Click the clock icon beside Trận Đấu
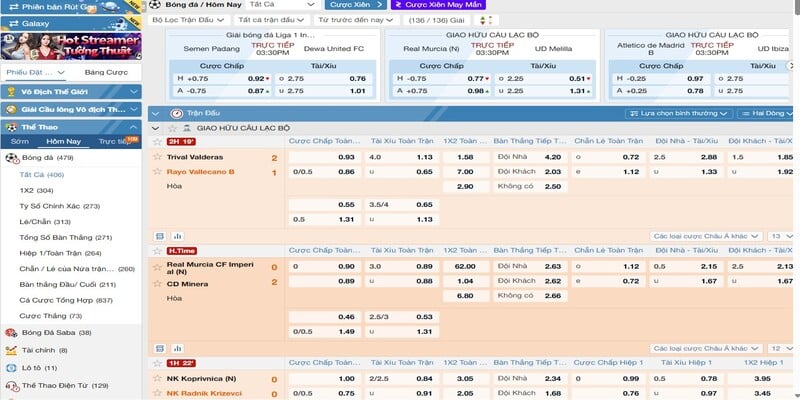 click(174, 114)
